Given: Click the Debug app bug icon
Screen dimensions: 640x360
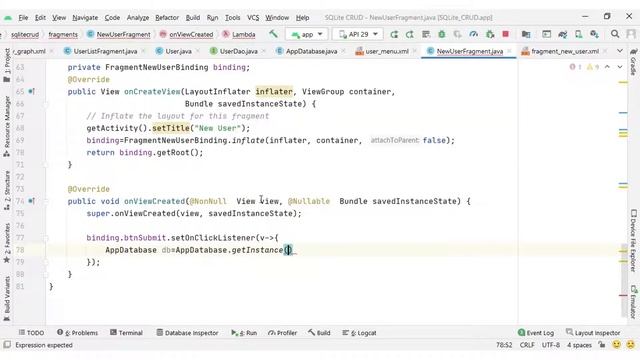Looking at the screenshot, I should click(x=442, y=34).
